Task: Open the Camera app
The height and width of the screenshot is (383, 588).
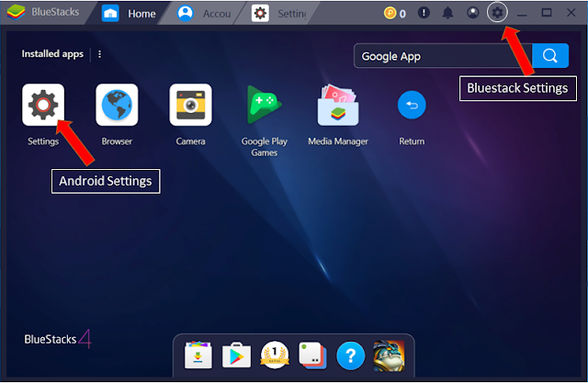Action: (190, 105)
